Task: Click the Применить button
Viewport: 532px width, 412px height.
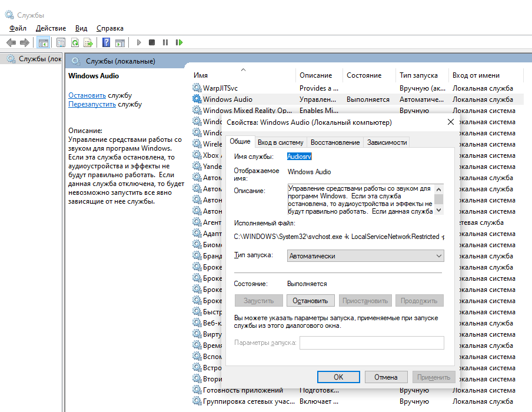Action: (434, 377)
